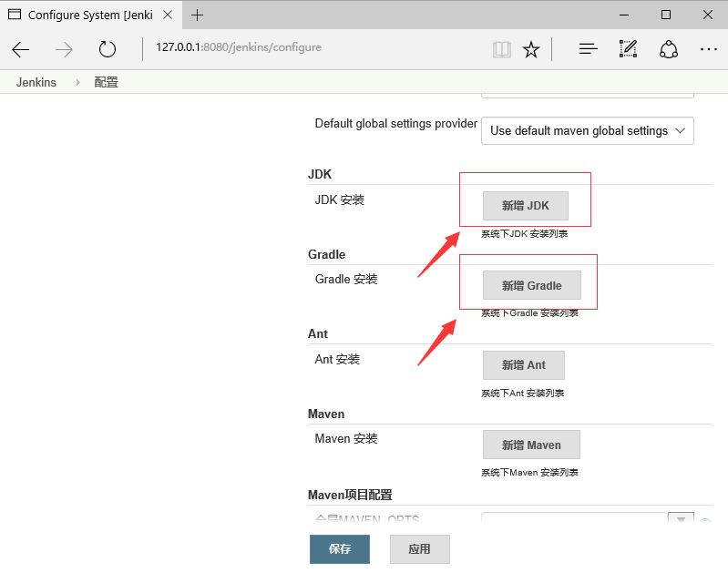Click the 新增 Maven button

coord(531,445)
